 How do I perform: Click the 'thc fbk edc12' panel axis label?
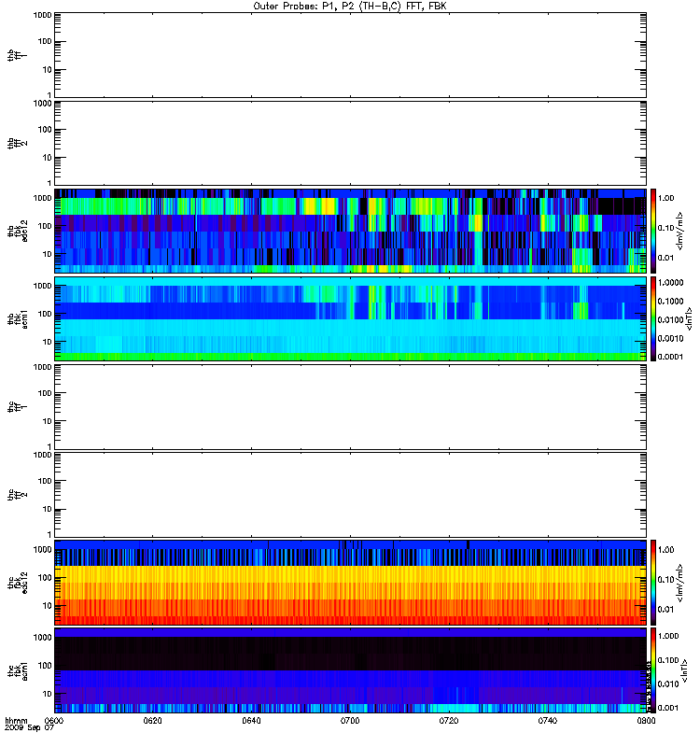click(17, 583)
